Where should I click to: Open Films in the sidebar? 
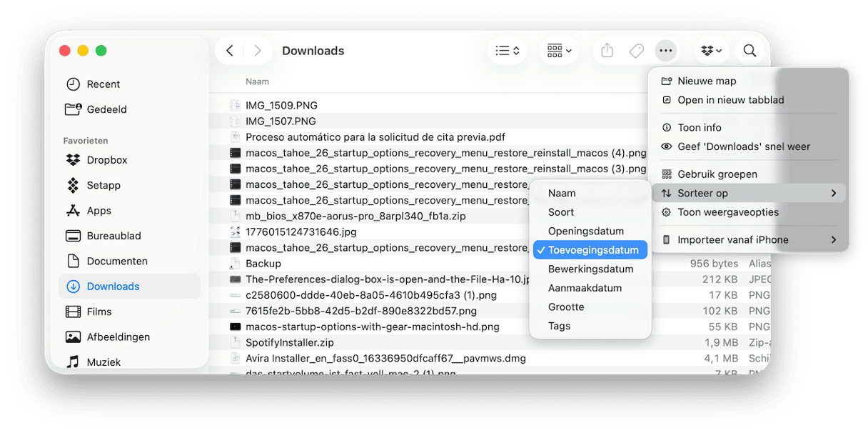pyautogui.click(x=129, y=312)
